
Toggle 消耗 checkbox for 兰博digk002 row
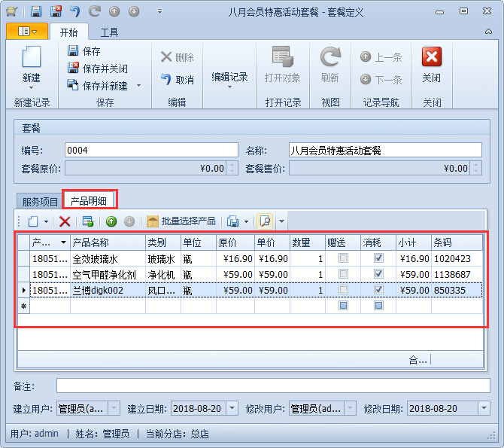[378, 290]
